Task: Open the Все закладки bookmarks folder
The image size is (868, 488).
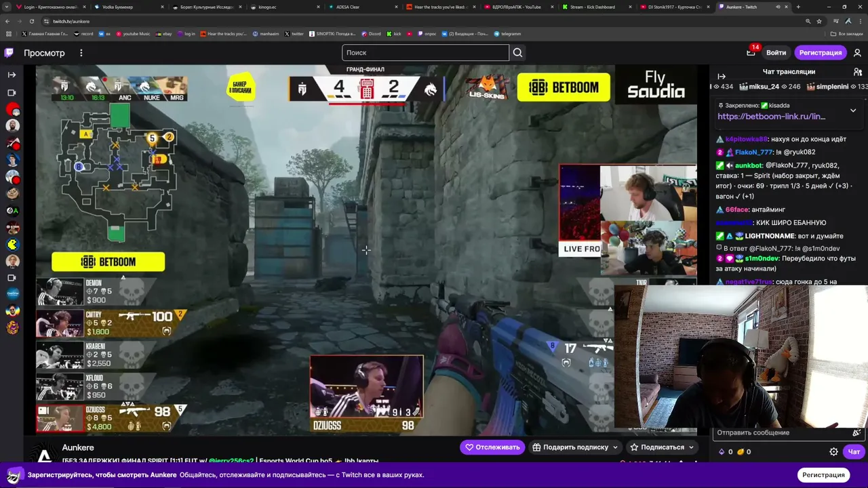Action: (x=847, y=34)
